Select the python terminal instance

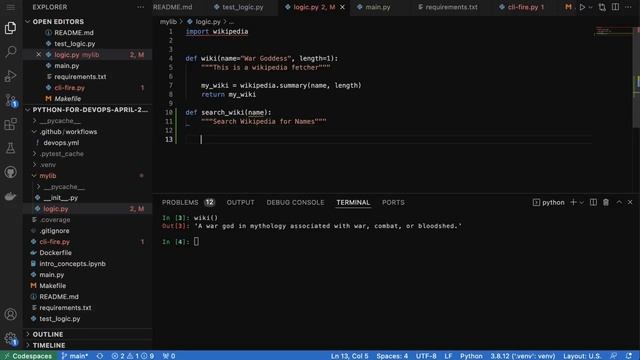click(x=549, y=202)
